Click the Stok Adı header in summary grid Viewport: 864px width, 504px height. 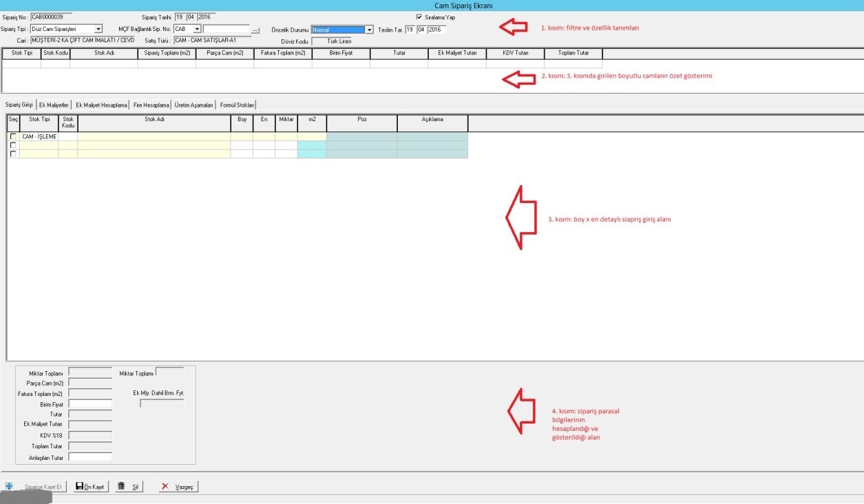coord(104,53)
